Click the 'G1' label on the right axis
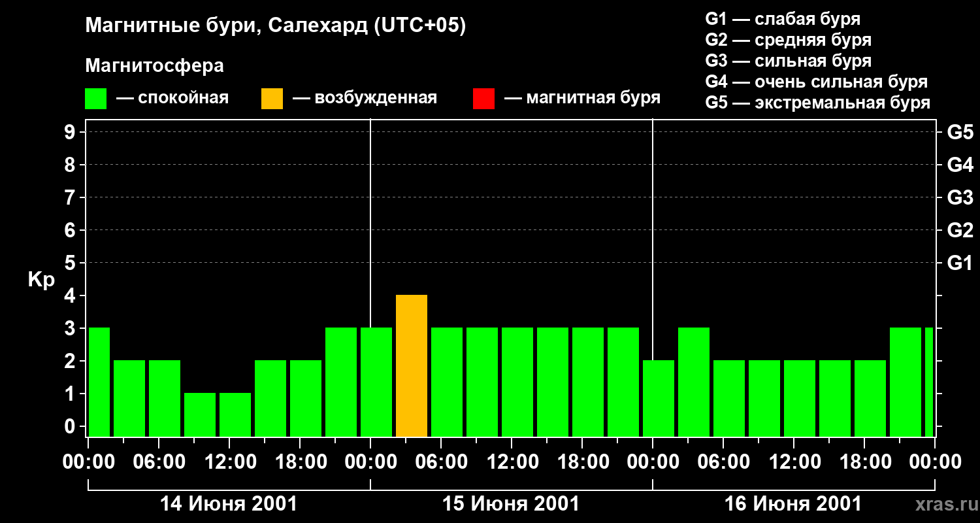 click(x=960, y=263)
